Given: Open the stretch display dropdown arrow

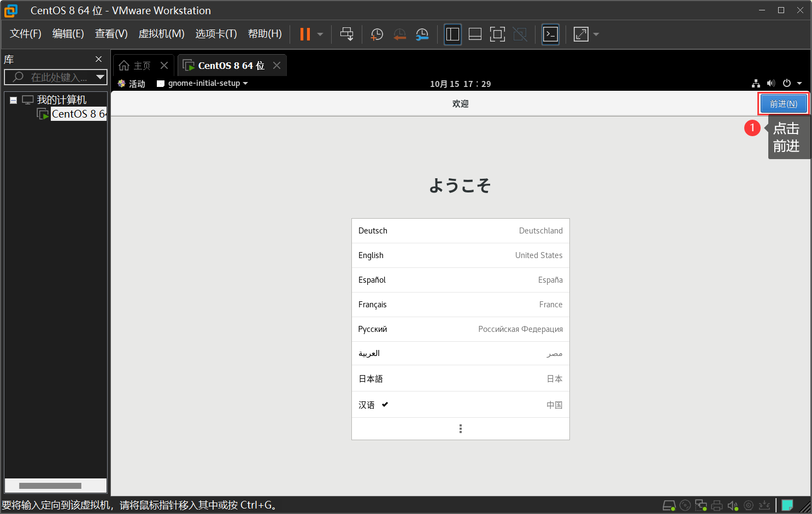Looking at the screenshot, I should tap(596, 34).
